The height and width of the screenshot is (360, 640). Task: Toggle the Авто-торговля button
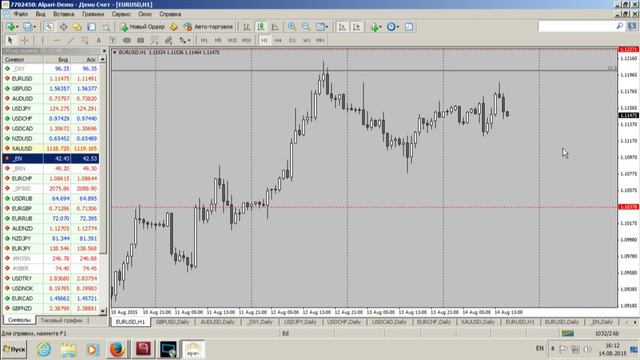[x=208, y=27]
